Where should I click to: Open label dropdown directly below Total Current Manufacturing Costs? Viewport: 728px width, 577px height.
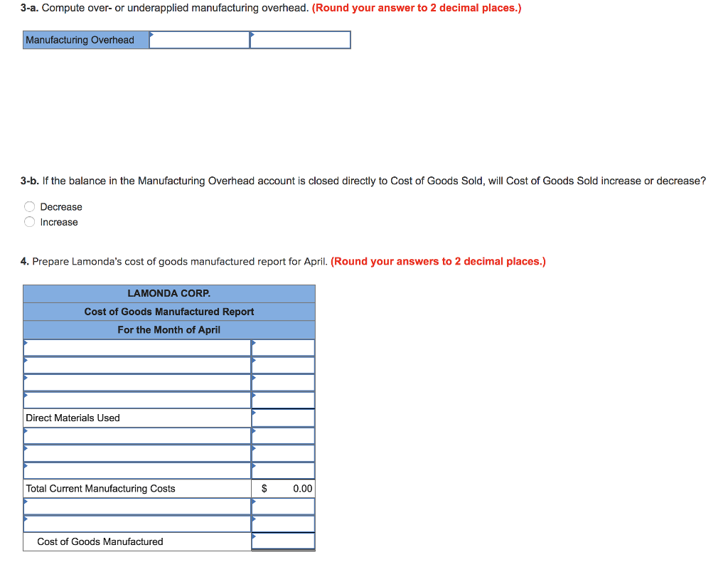click(137, 507)
